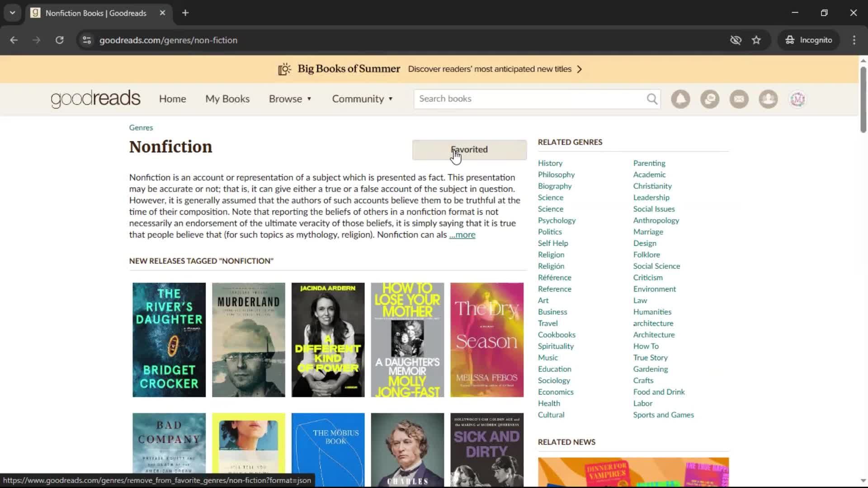Open the Sick and Dirty book cover
This screenshot has width=868, height=488.
click(x=487, y=450)
